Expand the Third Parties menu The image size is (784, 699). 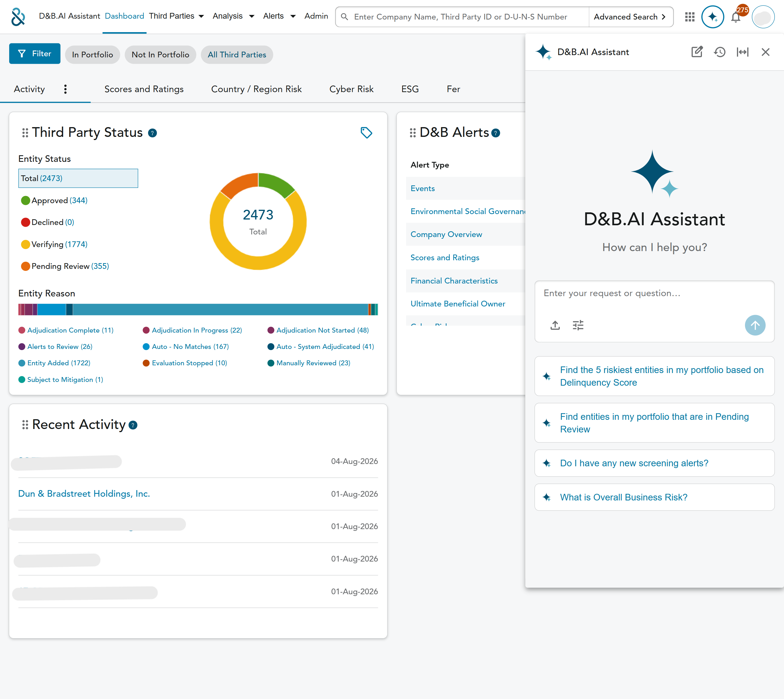point(176,16)
